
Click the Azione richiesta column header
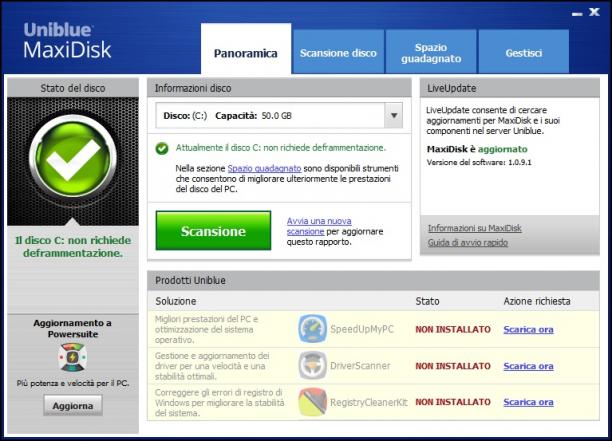point(537,301)
